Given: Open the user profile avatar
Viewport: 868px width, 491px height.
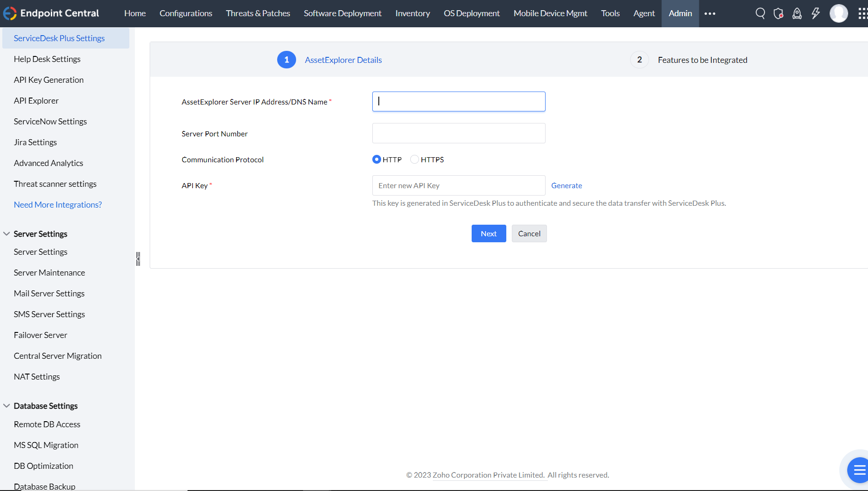Looking at the screenshot, I should pyautogui.click(x=838, y=13).
